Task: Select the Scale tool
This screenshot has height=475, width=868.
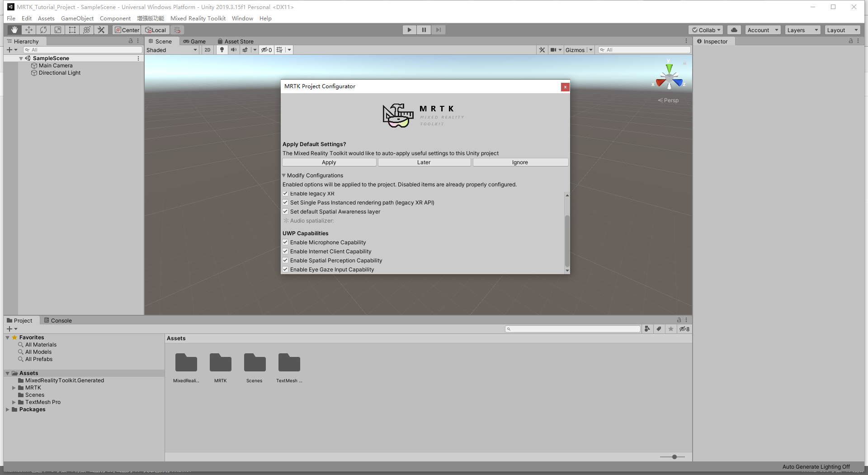Action: point(58,30)
